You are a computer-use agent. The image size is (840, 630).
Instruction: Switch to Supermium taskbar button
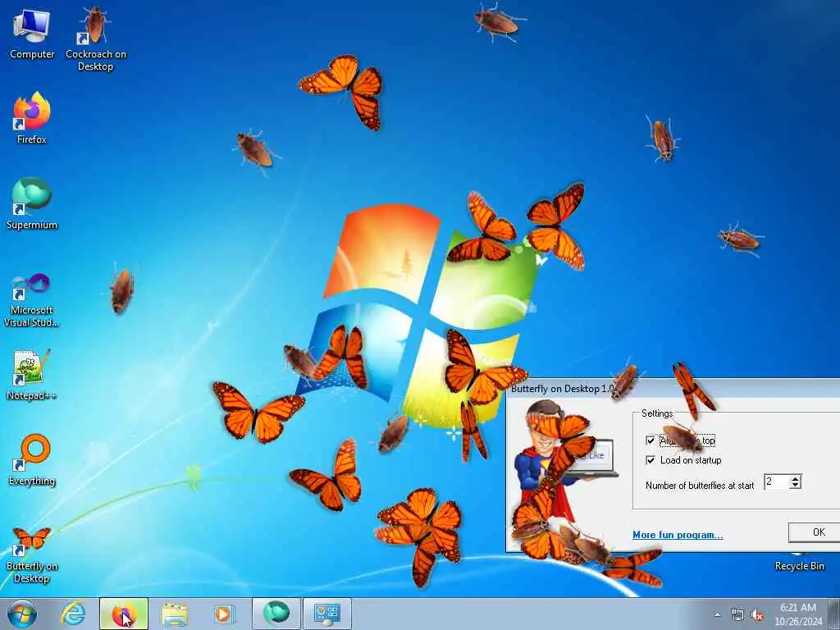[276, 614]
